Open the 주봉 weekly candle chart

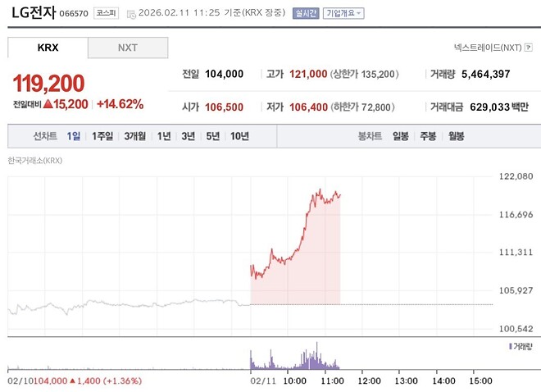point(428,136)
